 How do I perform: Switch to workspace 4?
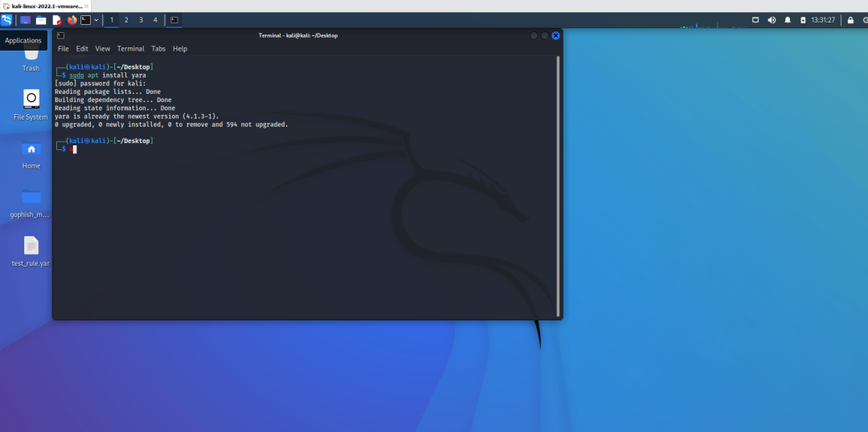(155, 20)
